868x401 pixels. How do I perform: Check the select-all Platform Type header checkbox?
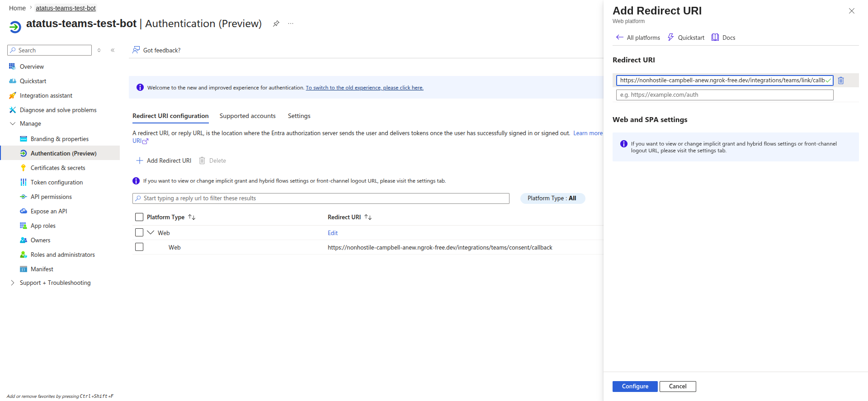point(139,217)
